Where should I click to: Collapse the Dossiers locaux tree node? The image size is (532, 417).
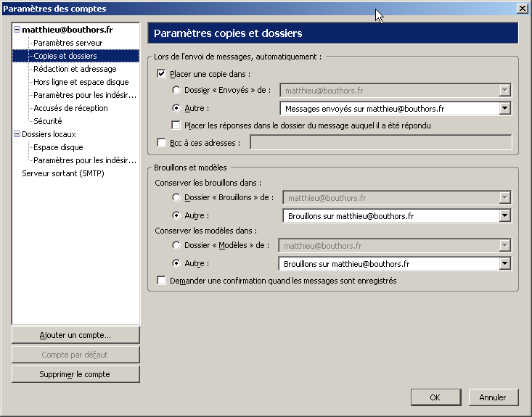[x=17, y=134]
